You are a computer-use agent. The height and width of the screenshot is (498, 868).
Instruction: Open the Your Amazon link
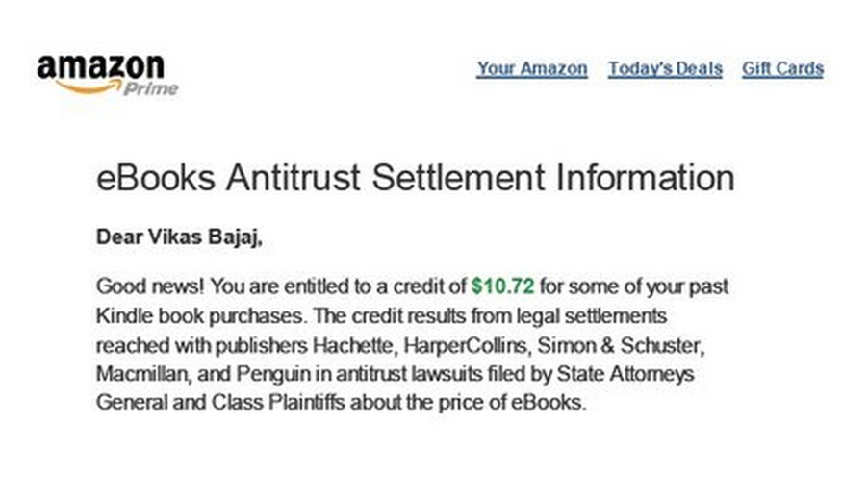(531, 68)
